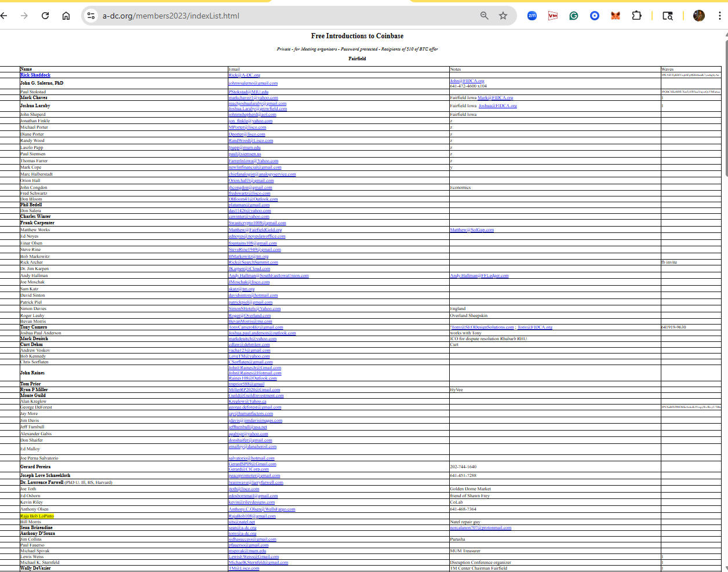
Task: Select the 'Free Introductions to Coinbase' heading
Action: click(x=357, y=36)
